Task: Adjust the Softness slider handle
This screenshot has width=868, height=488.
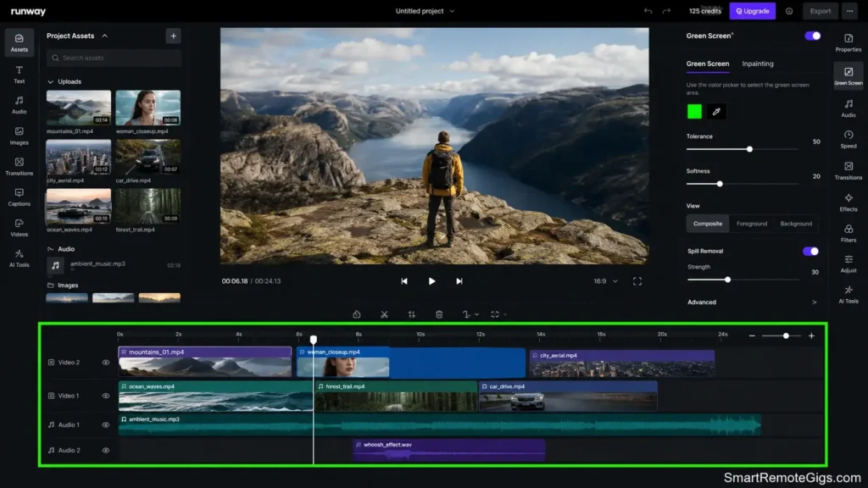Action: click(720, 184)
